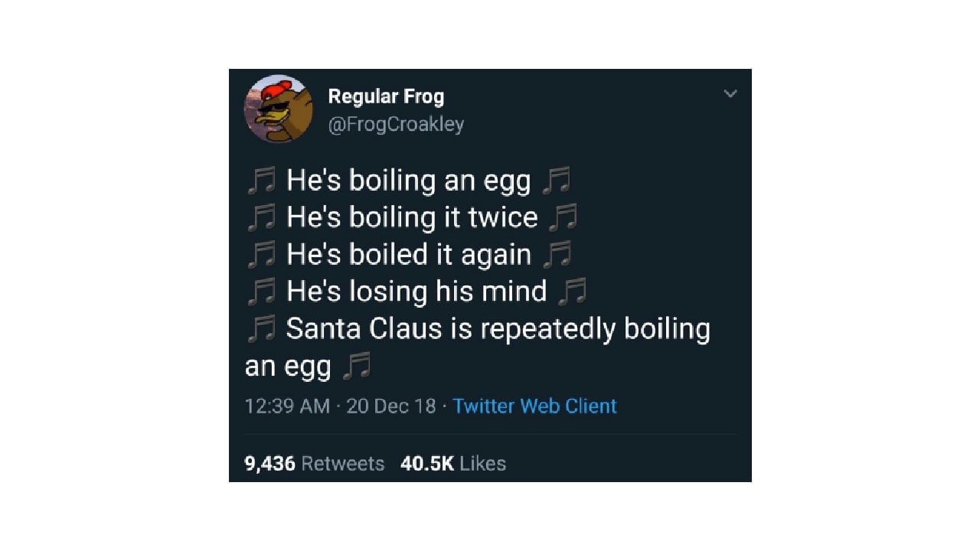This screenshot has height=551, width=980.
Task: Open the Regular Frog display name
Action: tap(386, 96)
